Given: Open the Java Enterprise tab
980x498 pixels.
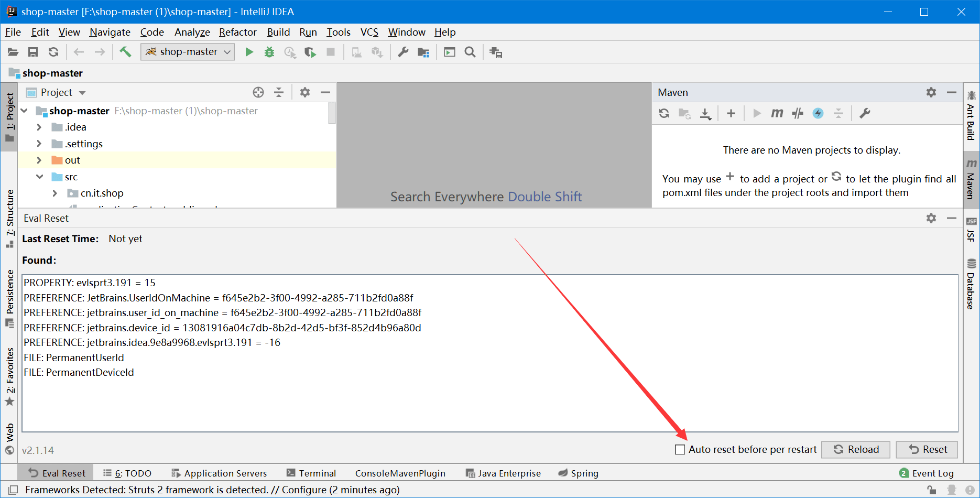Looking at the screenshot, I should [503, 473].
